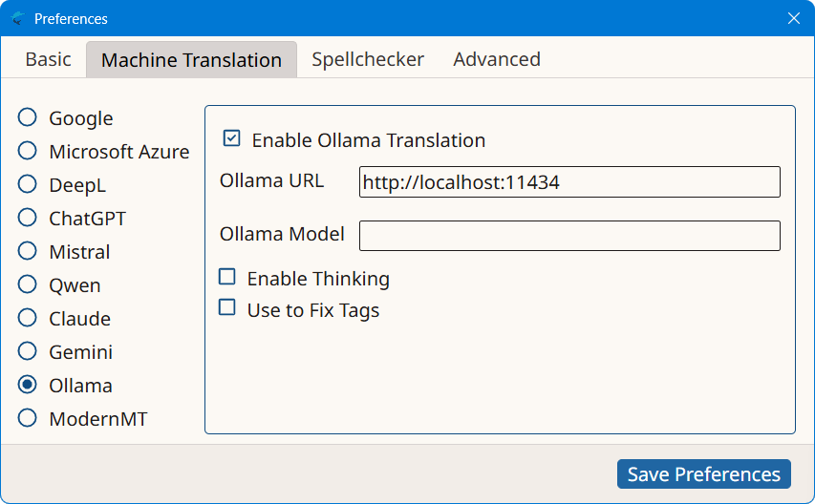Select the Qwen radio button
815x504 pixels.
(x=27, y=284)
